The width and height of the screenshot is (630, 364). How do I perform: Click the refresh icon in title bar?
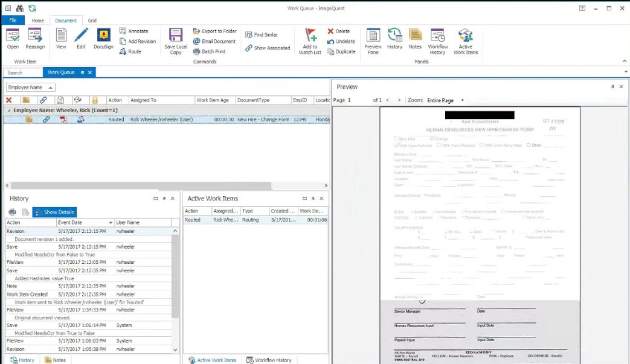(x=32, y=8)
